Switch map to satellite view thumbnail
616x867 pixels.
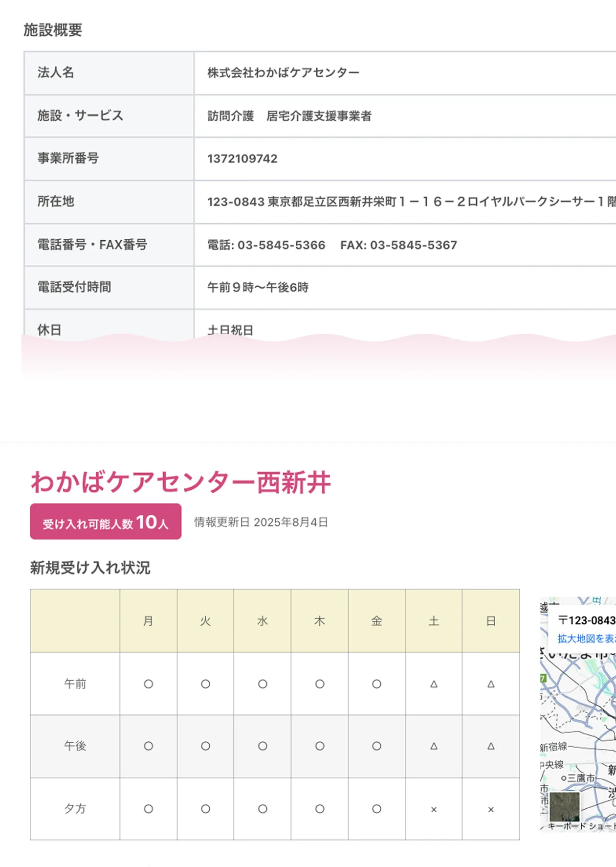coord(564,807)
